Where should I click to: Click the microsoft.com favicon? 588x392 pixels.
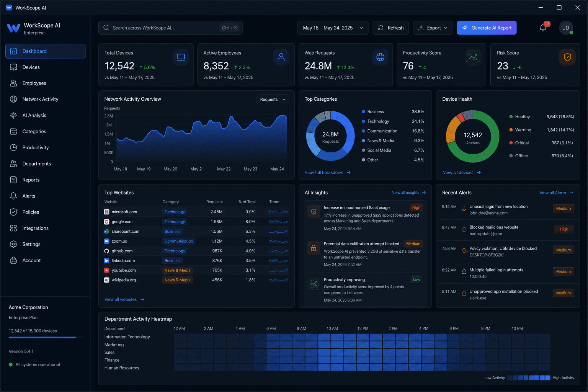coord(107,212)
